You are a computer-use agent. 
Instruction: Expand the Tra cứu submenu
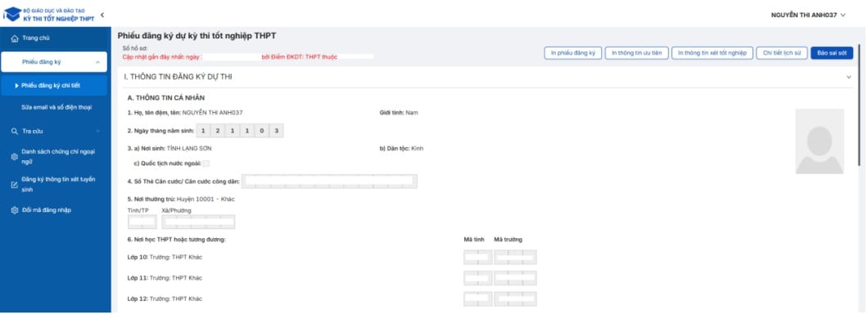(x=97, y=132)
